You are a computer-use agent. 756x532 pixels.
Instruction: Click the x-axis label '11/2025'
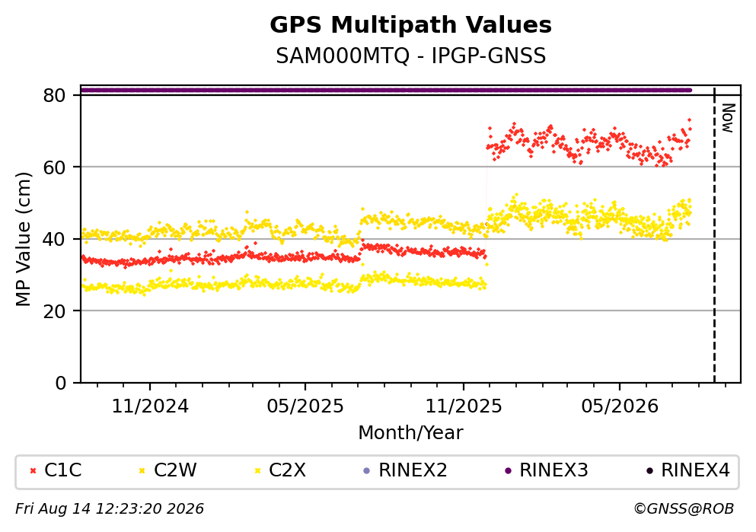(464, 406)
